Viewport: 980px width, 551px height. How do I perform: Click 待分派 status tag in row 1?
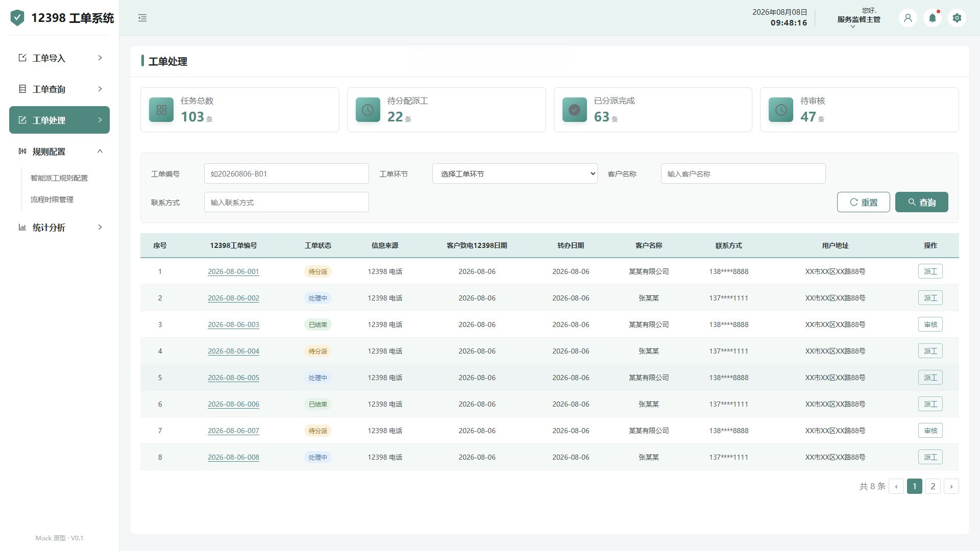pos(318,271)
